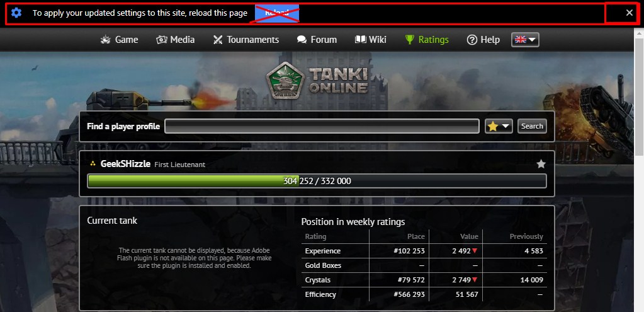Open the Wiki book icon link
The height and width of the screenshot is (312, 644).
(x=361, y=40)
